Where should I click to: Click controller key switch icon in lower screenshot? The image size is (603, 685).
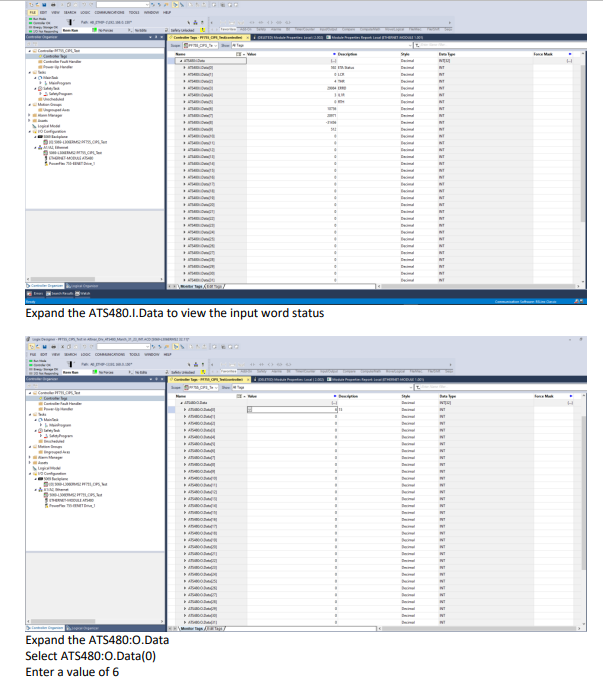[71, 364]
